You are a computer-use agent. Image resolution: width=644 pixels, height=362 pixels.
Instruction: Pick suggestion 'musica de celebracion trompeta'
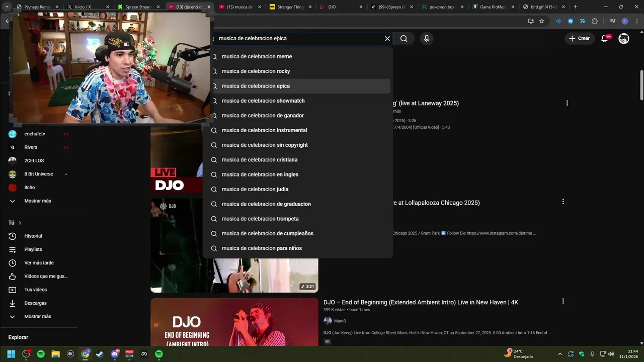pyautogui.click(x=297, y=219)
